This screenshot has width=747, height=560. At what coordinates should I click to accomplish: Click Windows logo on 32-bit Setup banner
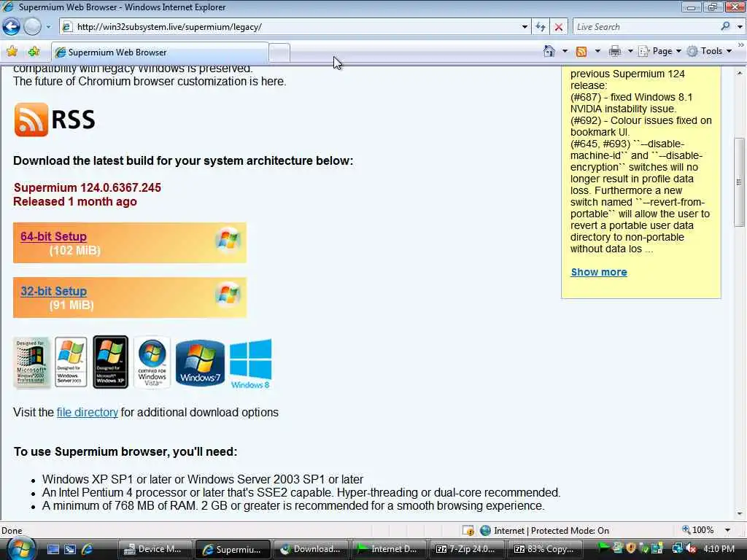pos(228,295)
